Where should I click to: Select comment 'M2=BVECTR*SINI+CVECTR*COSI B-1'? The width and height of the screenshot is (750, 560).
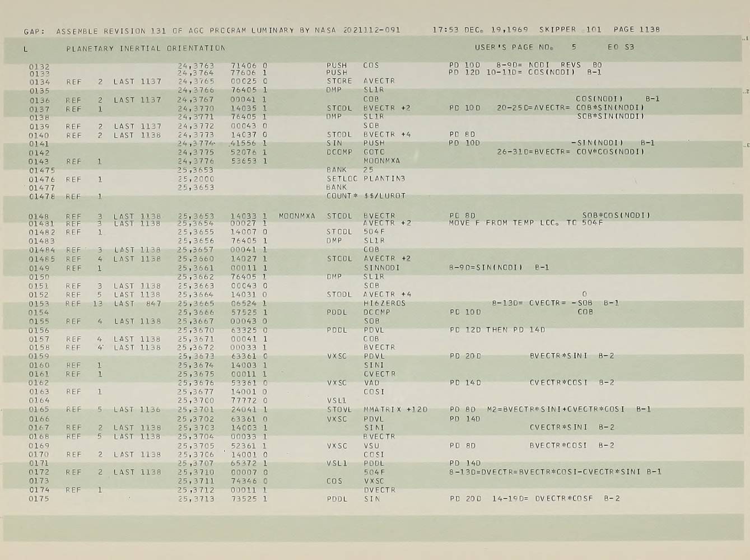click(x=569, y=409)
